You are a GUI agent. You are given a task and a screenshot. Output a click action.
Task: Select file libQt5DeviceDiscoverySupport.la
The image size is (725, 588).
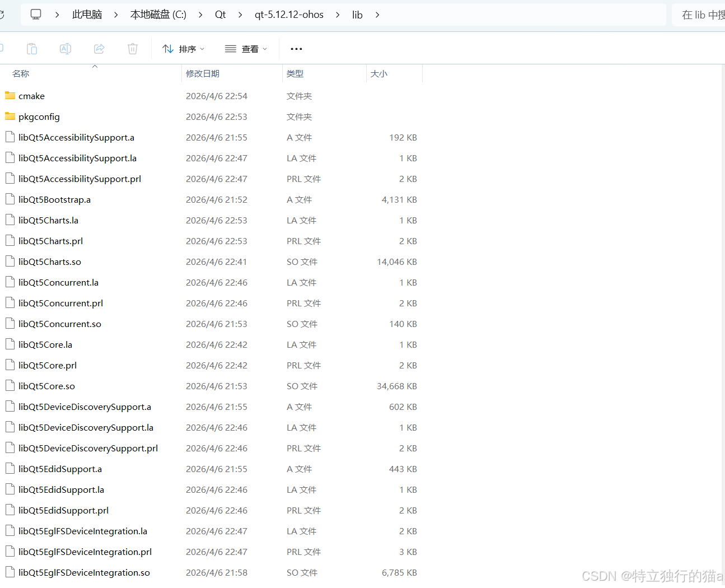click(86, 427)
